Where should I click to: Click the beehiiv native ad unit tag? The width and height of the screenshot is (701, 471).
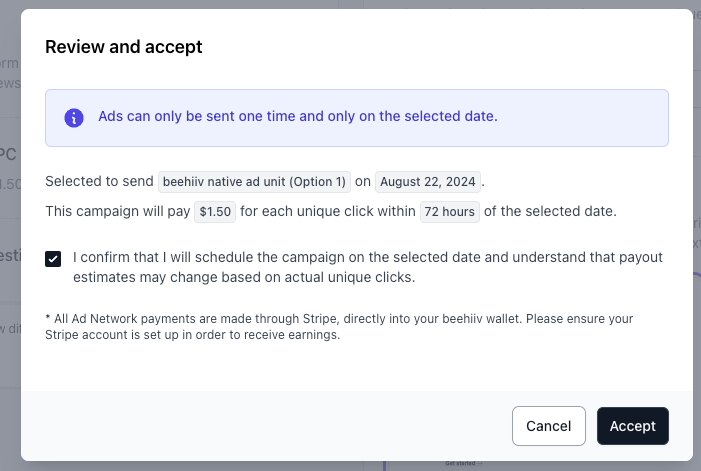pyautogui.click(x=254, y=182)
